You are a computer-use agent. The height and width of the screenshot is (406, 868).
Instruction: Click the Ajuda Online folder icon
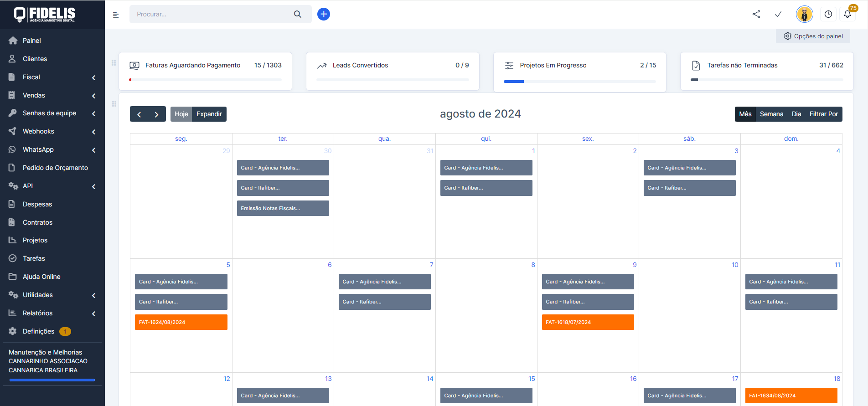tap(12, 277)
